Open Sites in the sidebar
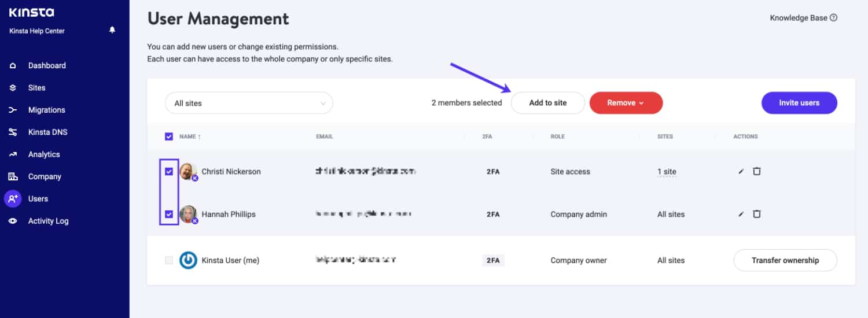Viewport: 868px width, 318px height. point(36,88)
